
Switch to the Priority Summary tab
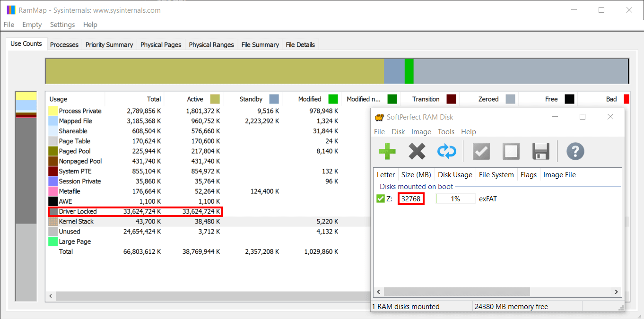click(x=109, y=44)
